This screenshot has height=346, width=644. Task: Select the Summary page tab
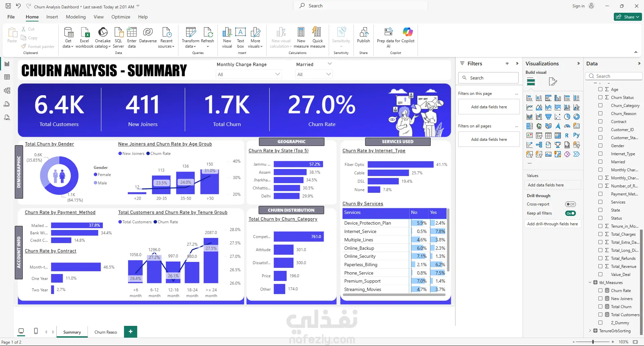pos(72,332)
